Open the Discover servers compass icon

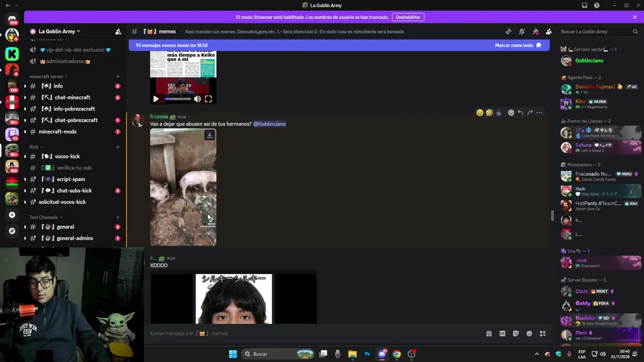[x=12, y=231]
